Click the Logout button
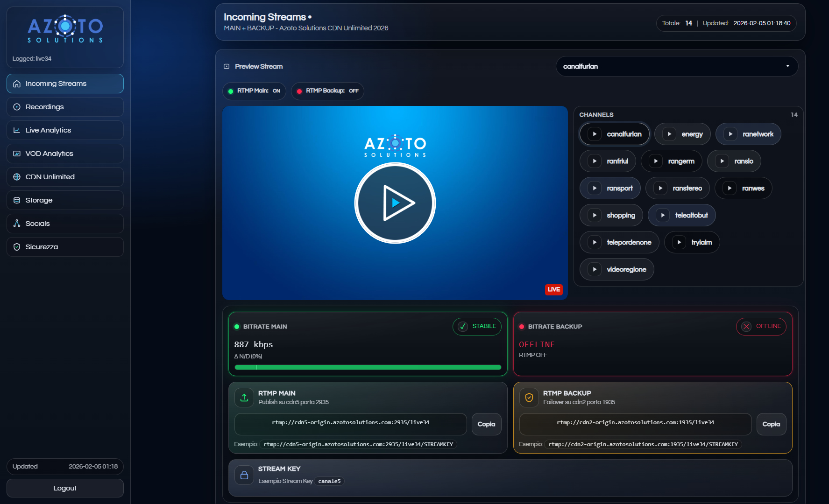Viewport: 829px width, 504px height. pyautogui.click(x=65, y=488)
